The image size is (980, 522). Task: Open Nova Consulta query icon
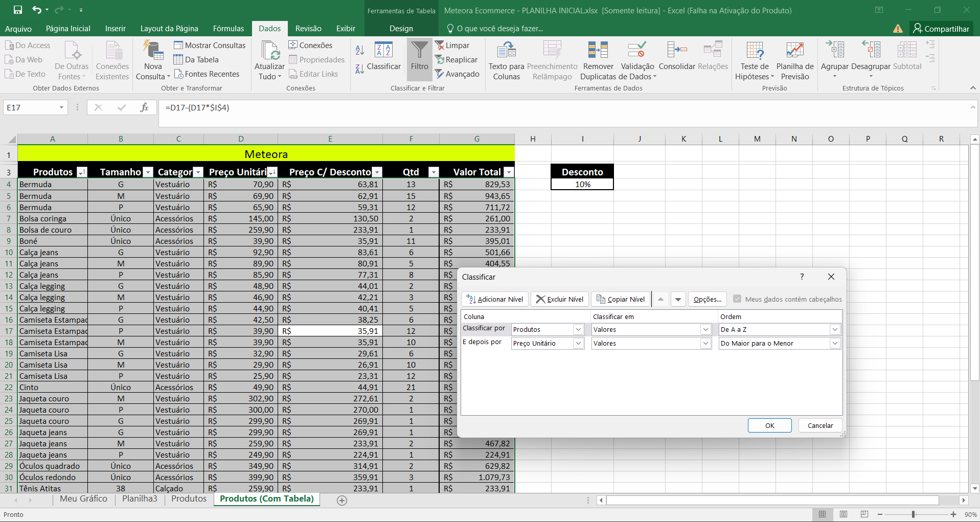pyautogui.click(x=153, y=50)
